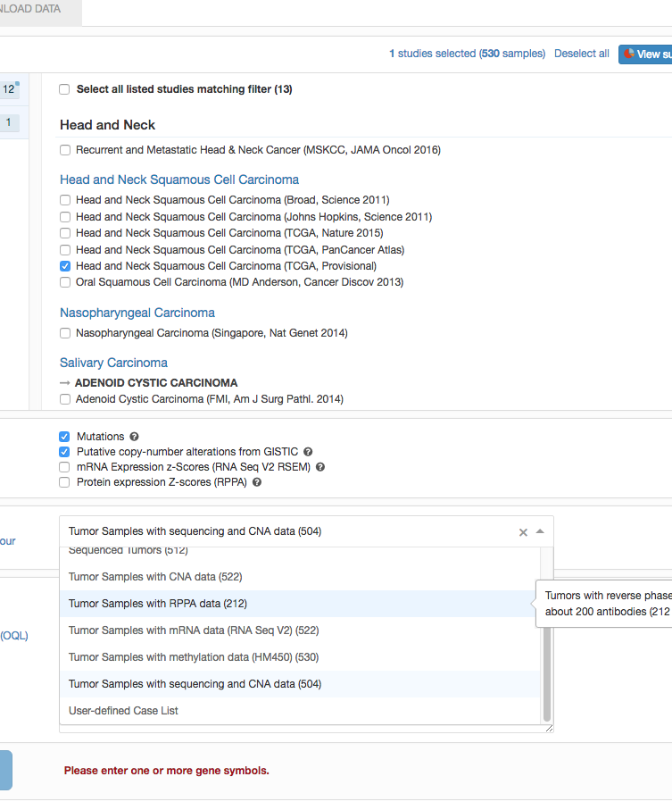The width and height of the screenshot is (672, 810).
Task: Switch to the DOWNLOAD DATA tab
Action: coord(31,6)
